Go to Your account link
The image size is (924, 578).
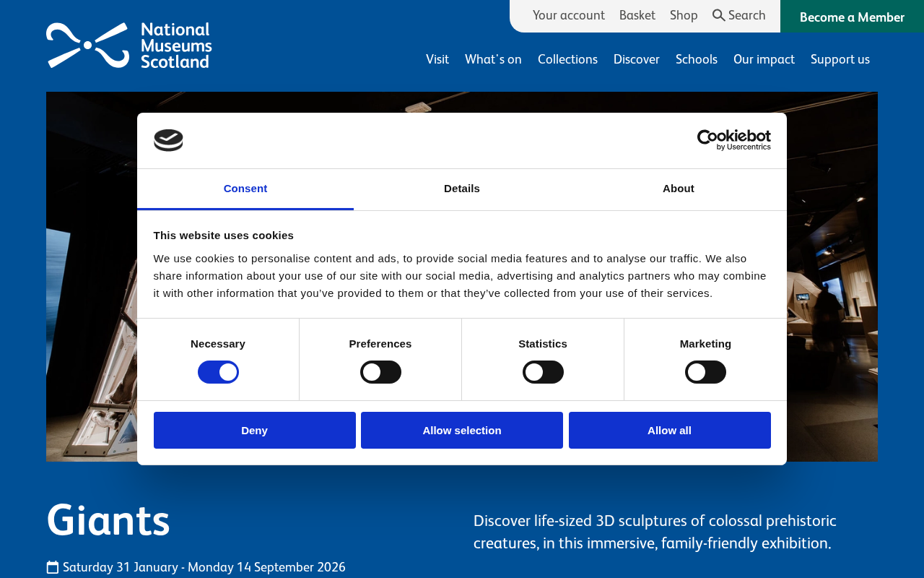tap(569, 15)
